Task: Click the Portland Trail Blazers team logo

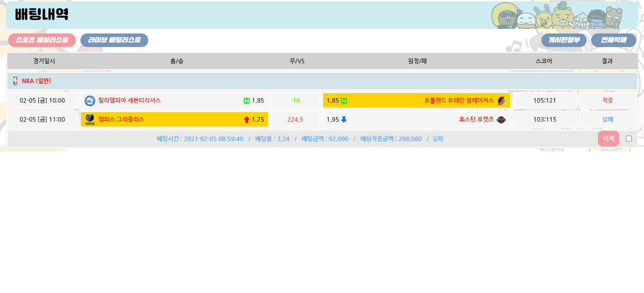Action: point(501,100)
